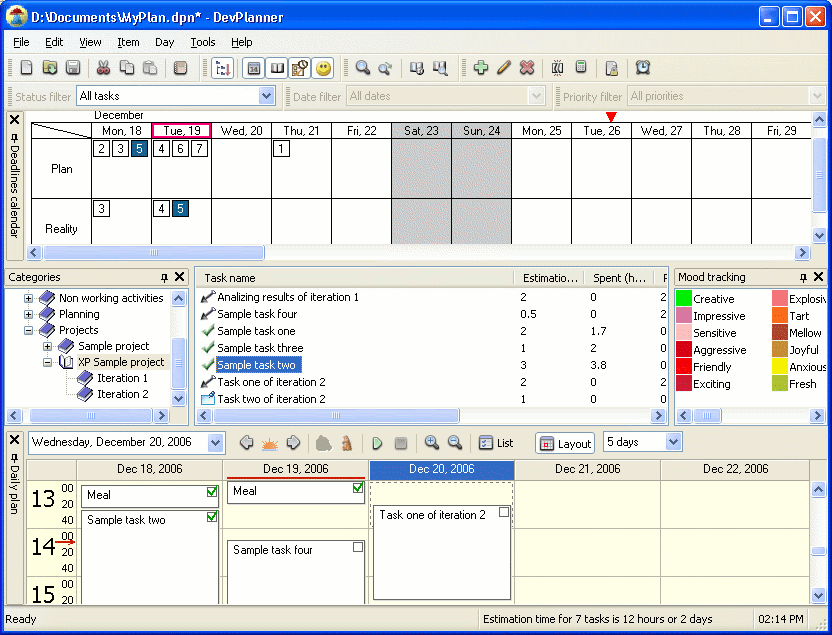Image resolution: width=832 pixels, height=635 pixels.
Task: Select Iteration 1 in the category tree
Action: click(122, 378)
